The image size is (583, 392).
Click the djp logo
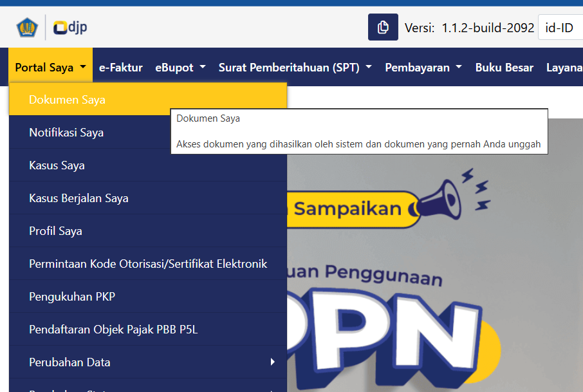click(70, 28)
